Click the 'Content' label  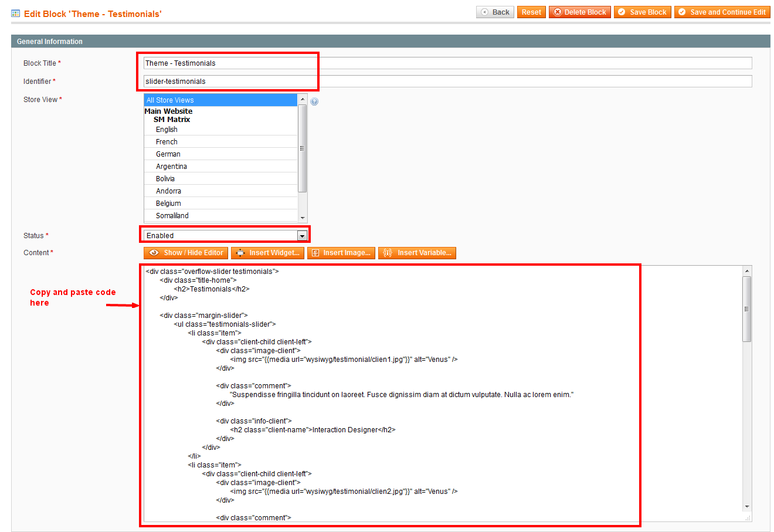pos(36,253)
